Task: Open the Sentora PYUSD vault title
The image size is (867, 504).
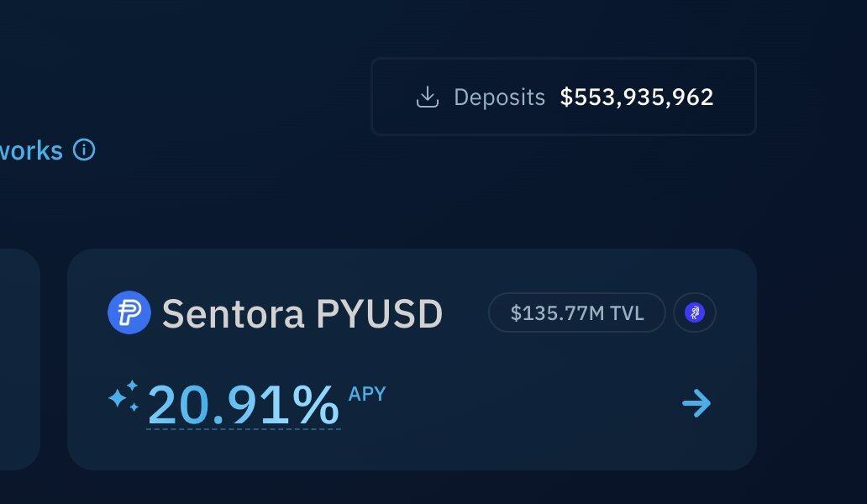Action: click(302, 313)
